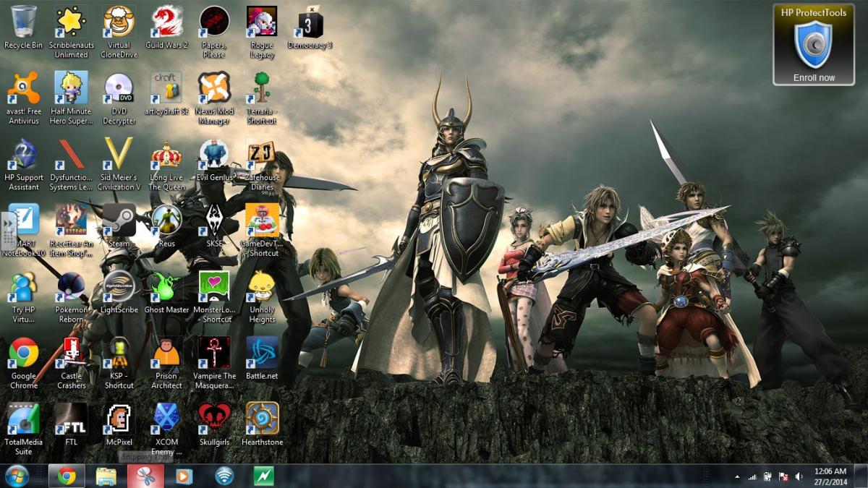The image size is (868, 488).
Task: Open the Recycle Bin desktop icon
Action: pyautogui.click(x=23, y=27)
